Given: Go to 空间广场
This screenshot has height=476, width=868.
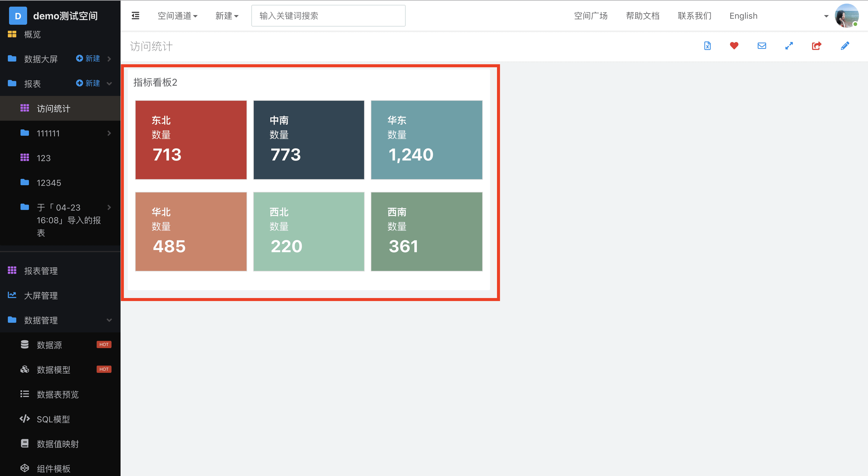Looking at the screenshot, I should [x=591, y=16].
